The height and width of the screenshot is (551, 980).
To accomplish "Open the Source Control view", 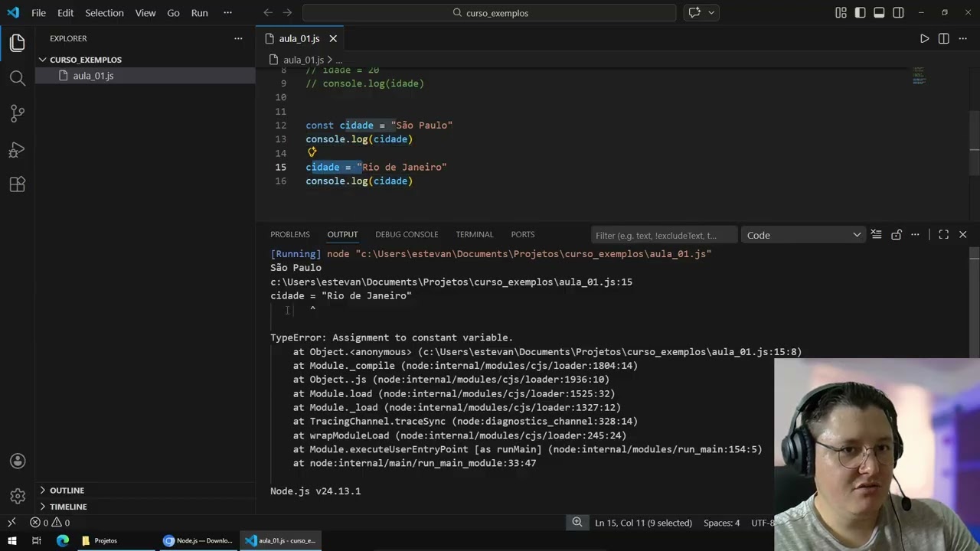I will coord(17,113).
